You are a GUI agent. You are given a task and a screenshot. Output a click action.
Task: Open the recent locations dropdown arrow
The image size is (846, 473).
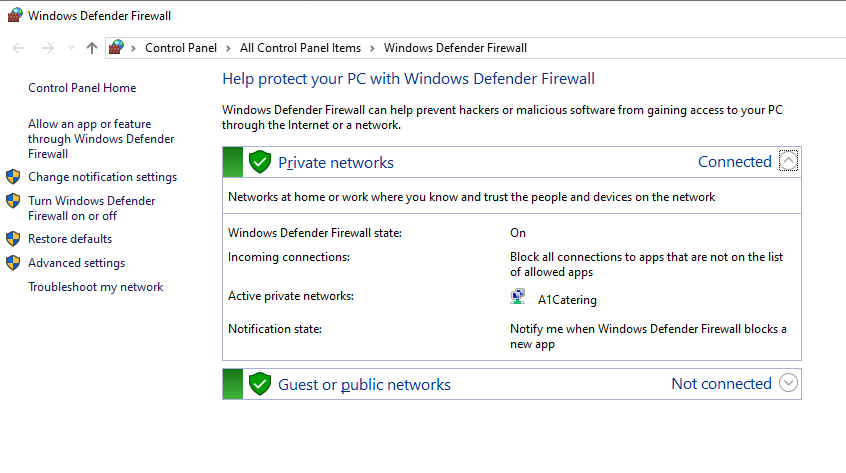point(71,48)
